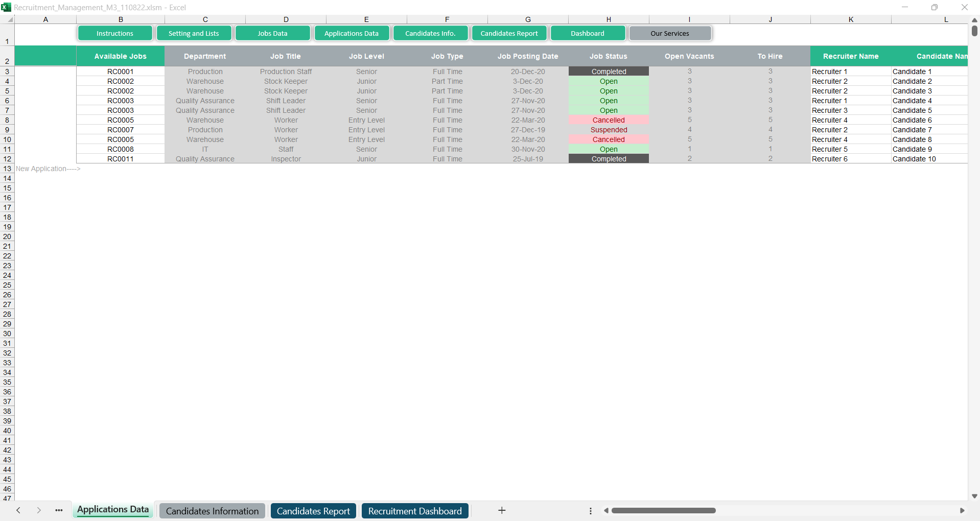Click vertical scrollbar down arrow
Viewport: 980px width, 521px height.
[974, 496]
